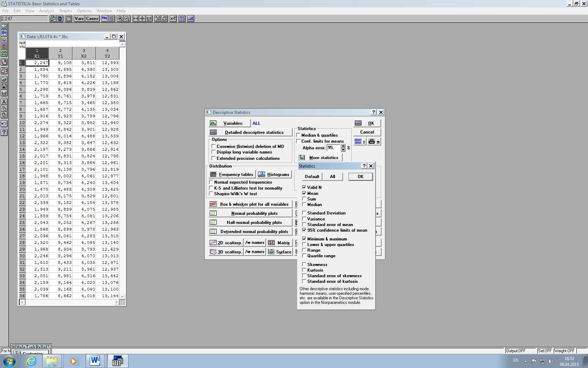Image resolution: width=588 pixels, height=368 pixels.
Task: Click Cancel in Descriptive Statistics dialog
Action: click(x=367, y=132)
